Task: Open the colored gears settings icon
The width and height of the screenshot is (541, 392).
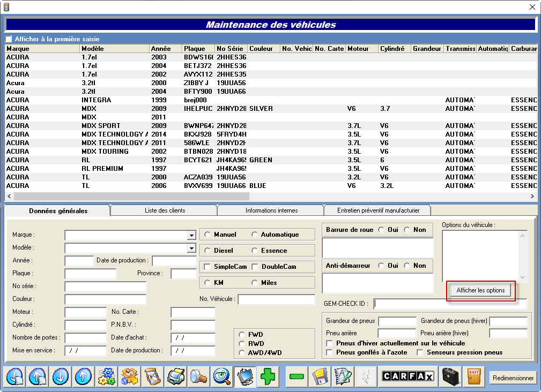Action: point(106,376)
